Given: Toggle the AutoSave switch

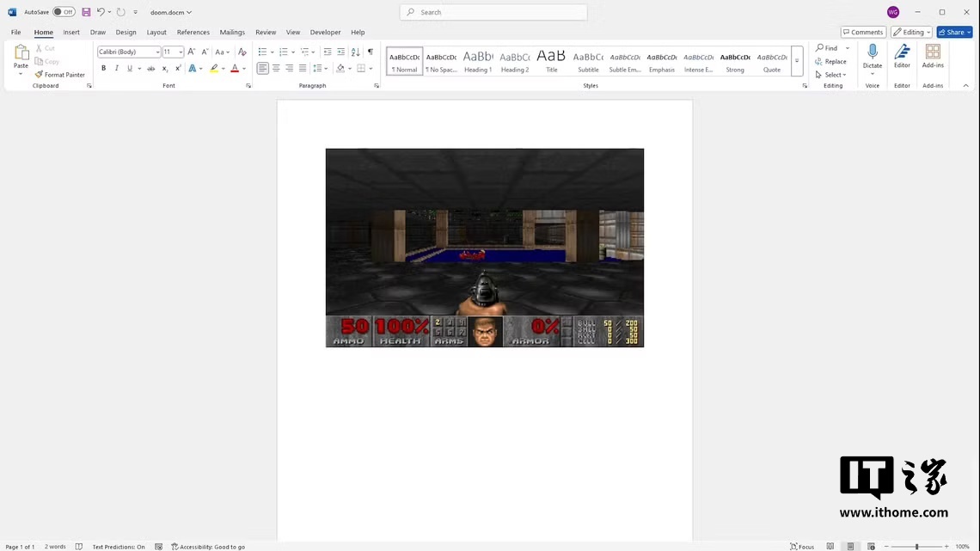Looking at the screenshot, I should coord(64,12).
